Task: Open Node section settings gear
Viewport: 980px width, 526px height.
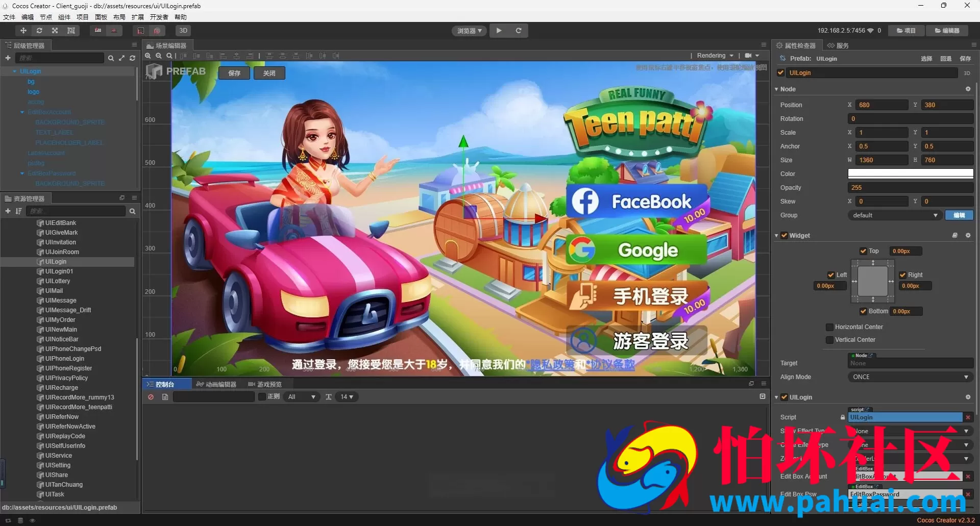Action: [x=968, y=89]
